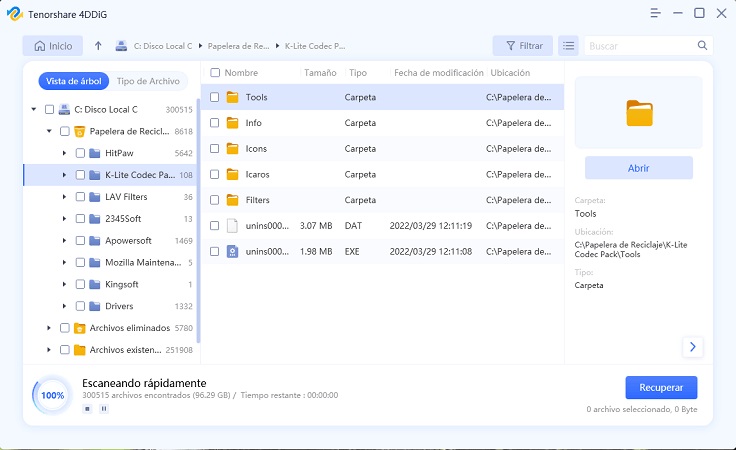Switch to the Tipo de Archivo tab
The image size is (736, 450).
(148, 81)
